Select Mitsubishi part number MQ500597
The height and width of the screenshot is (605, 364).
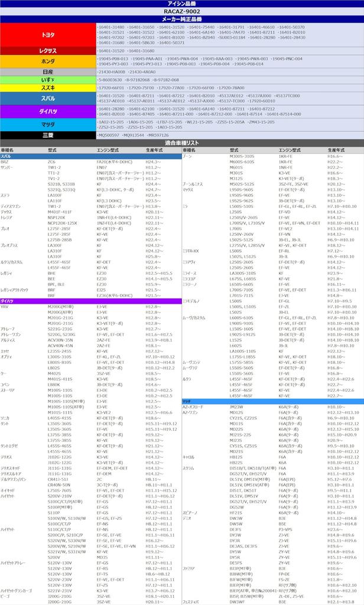(108, 135)
